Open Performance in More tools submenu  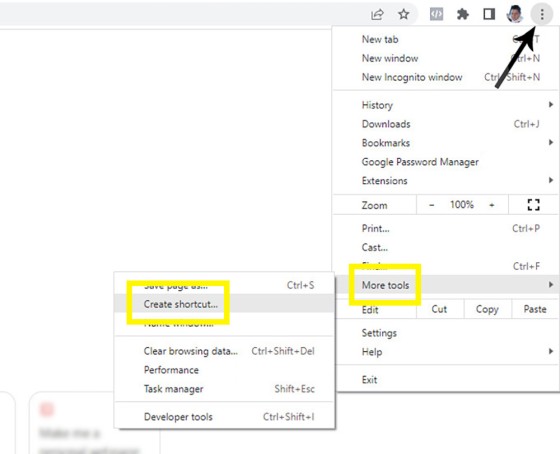coord(224,370)
